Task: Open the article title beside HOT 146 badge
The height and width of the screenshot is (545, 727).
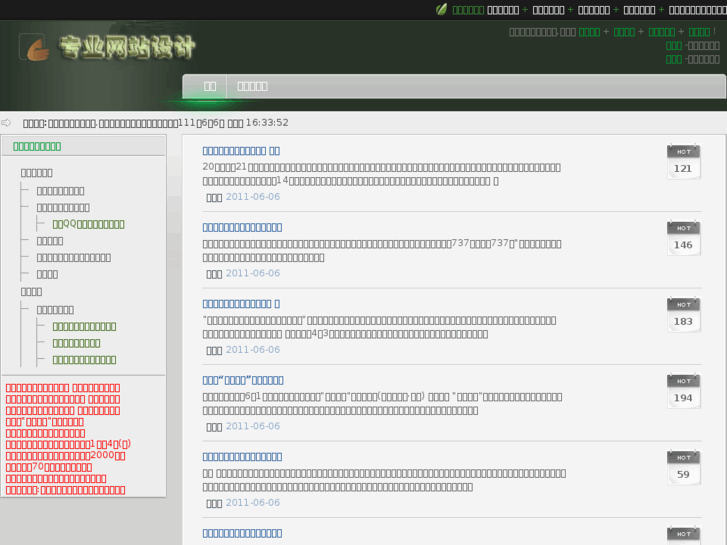Action: [x=242, y=227]
